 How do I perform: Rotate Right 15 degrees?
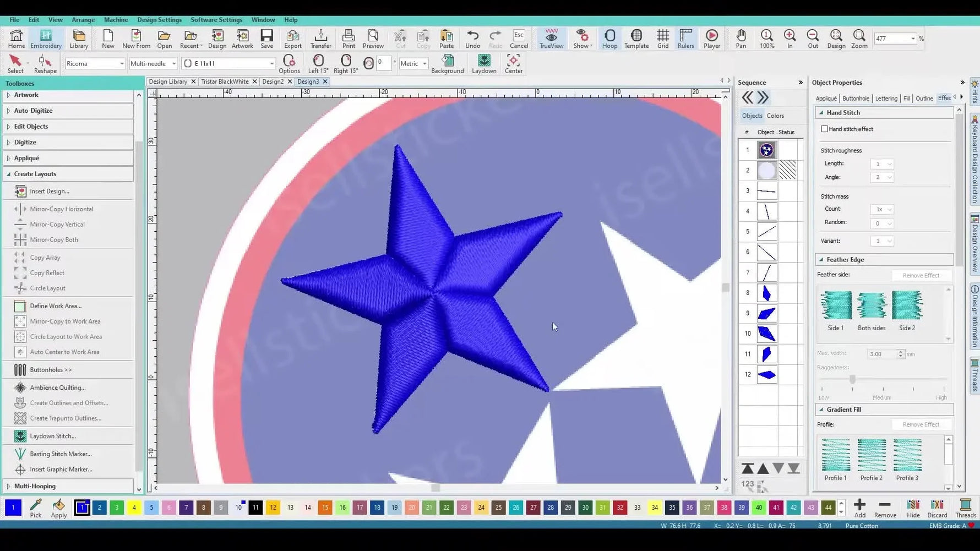pos(346,63)
